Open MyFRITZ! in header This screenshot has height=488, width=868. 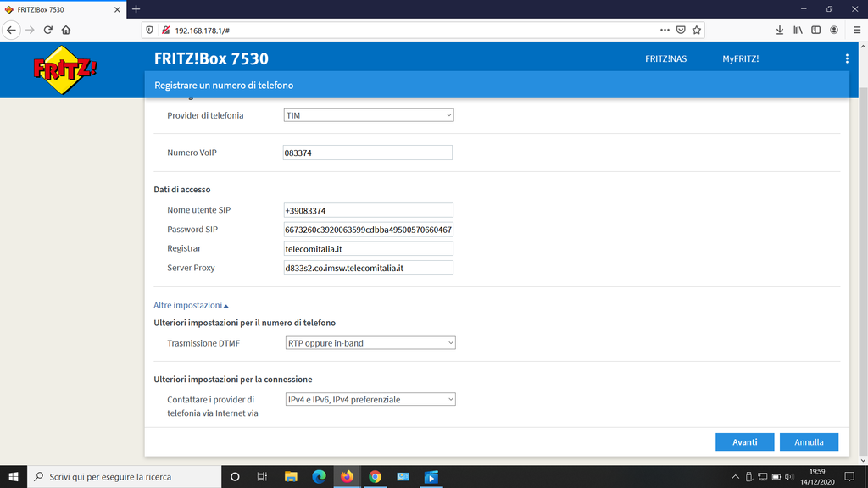[741, 58]
